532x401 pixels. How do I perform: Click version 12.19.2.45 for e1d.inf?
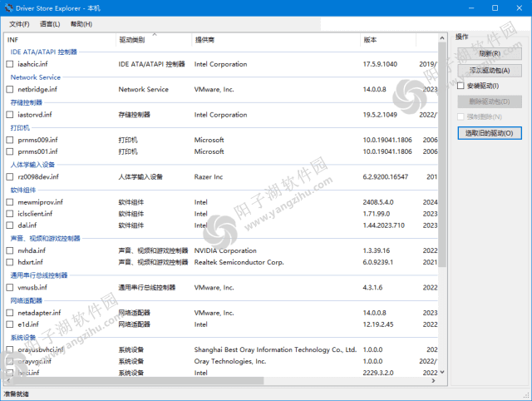(x=378, y=324)
